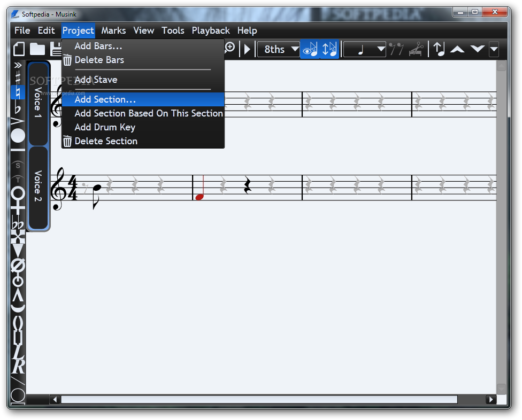The height and width of the screenshot is (420, 522).
Task: Expand the toolbar overflow arrow
Action: point(494,49)
